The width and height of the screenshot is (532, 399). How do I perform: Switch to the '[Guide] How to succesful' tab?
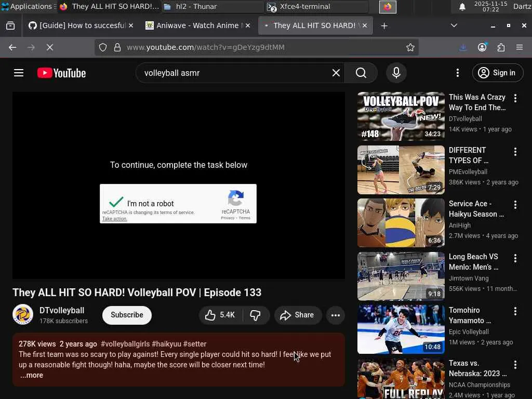click(x=78, y=26)
